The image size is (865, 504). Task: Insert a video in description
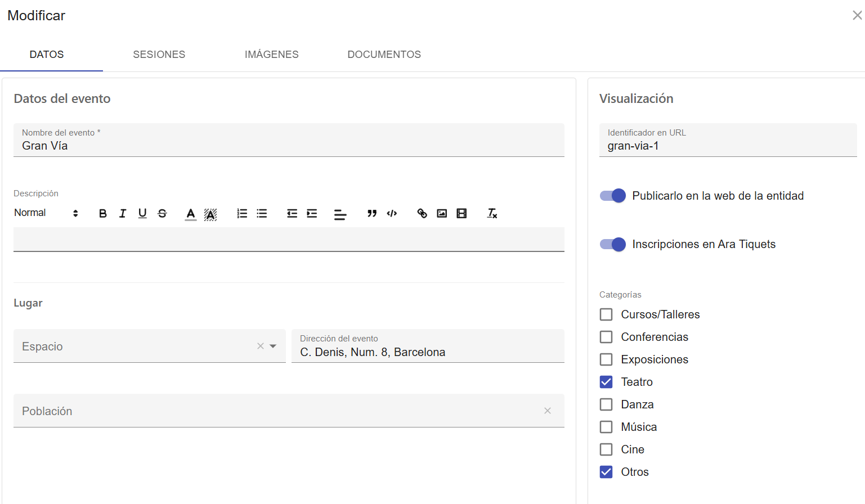click(x=461, y=213)
